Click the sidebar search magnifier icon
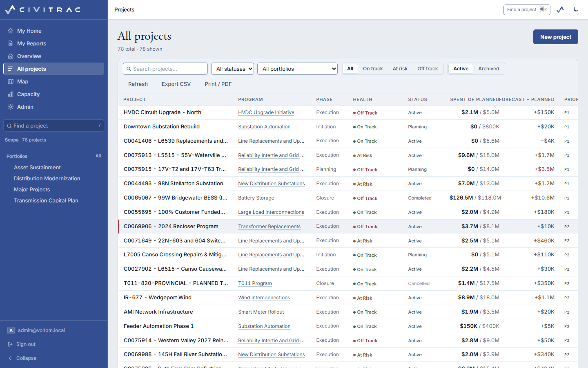The height and width of the screenshot is (368, 588). click(9, 126)
